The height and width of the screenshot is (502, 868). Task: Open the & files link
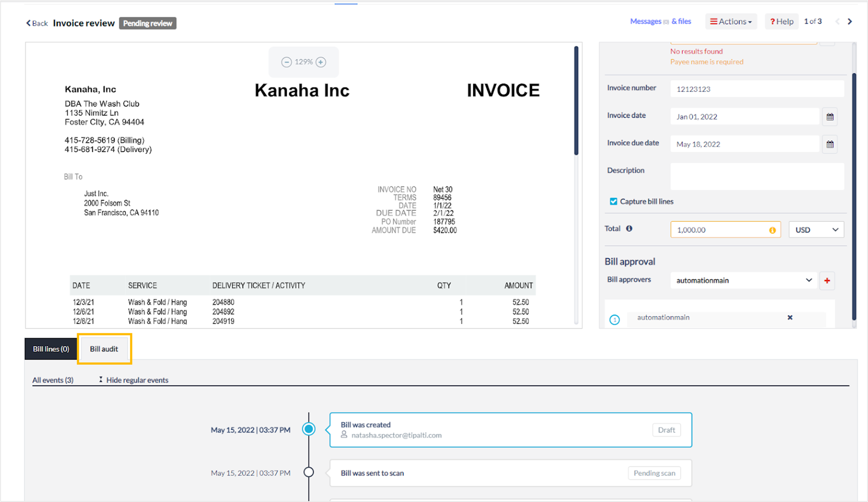tap(681, 21)
